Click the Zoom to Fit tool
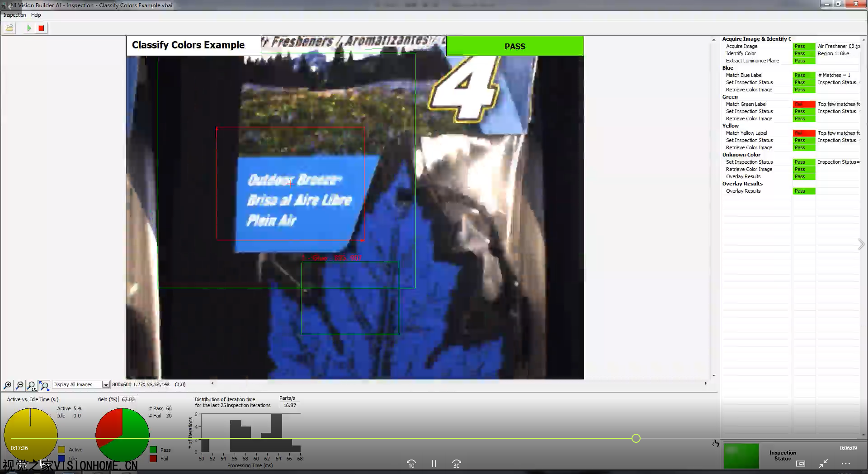The image size is (868, 474). pyautogui.click(x=44, y=385)
